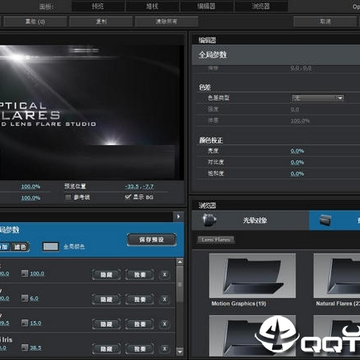Click the preview position value -33.5, -7.7

(139, 186)
